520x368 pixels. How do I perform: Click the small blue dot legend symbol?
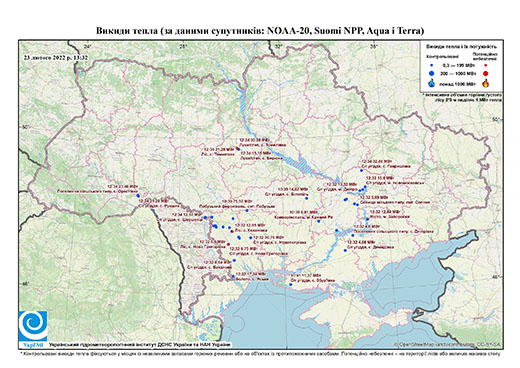click(x=432, y=66)
